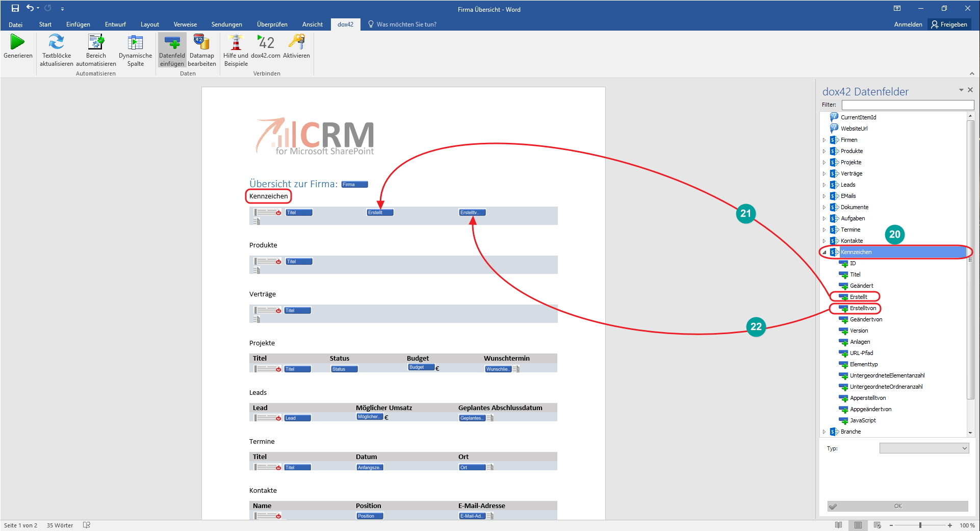
Task: Expand the Dokumente tree node
Action: [824, 207]
